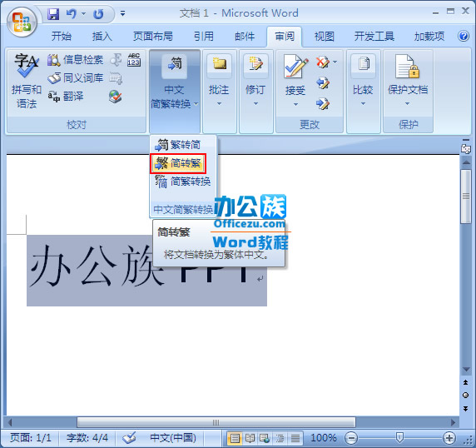Click 字数: 4/4 word count
Image resolution: width=476 pixels, height=448 pixels.
(87, 438)
